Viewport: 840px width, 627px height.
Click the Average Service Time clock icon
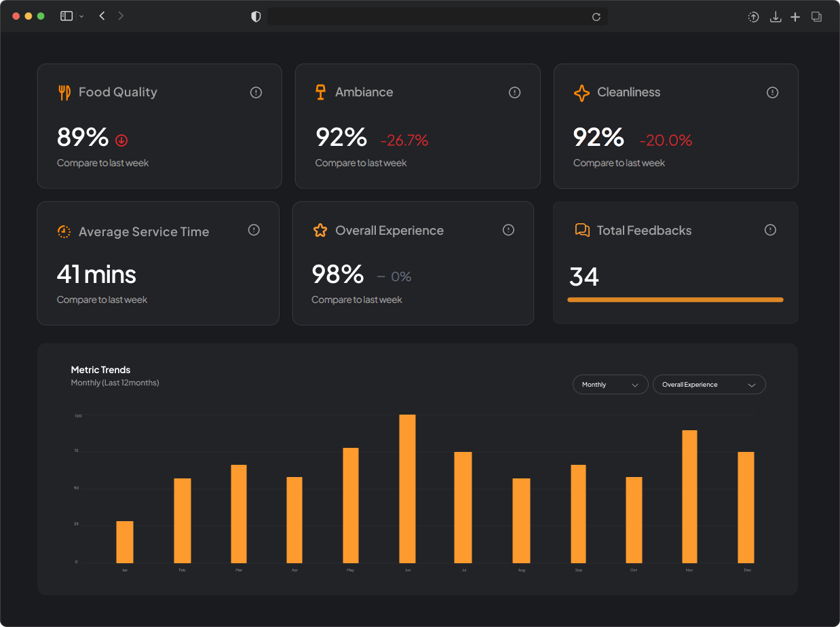pos(63,231)
